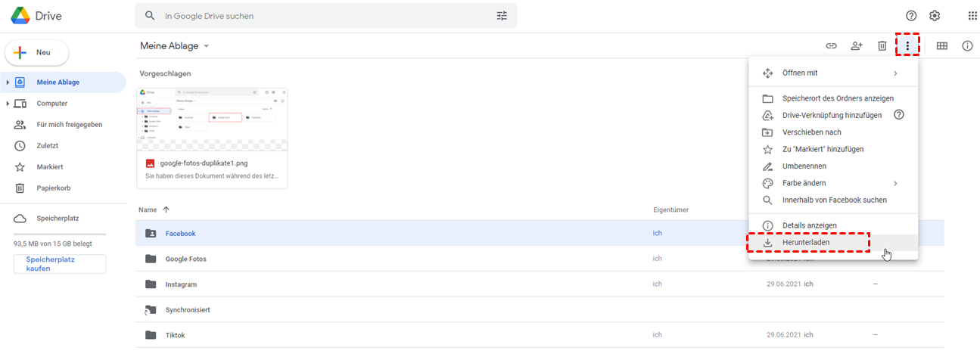The height and width of the screenshot is (357, 980).
Task: Expand Farbe ändern submenu
Action: tap(895, 183)
